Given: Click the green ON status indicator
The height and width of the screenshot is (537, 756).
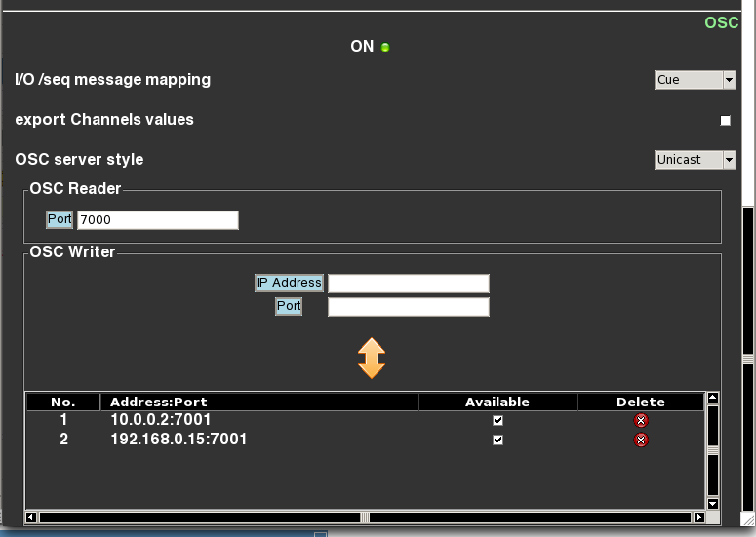Looking at the screenshot, I should 385,47.
